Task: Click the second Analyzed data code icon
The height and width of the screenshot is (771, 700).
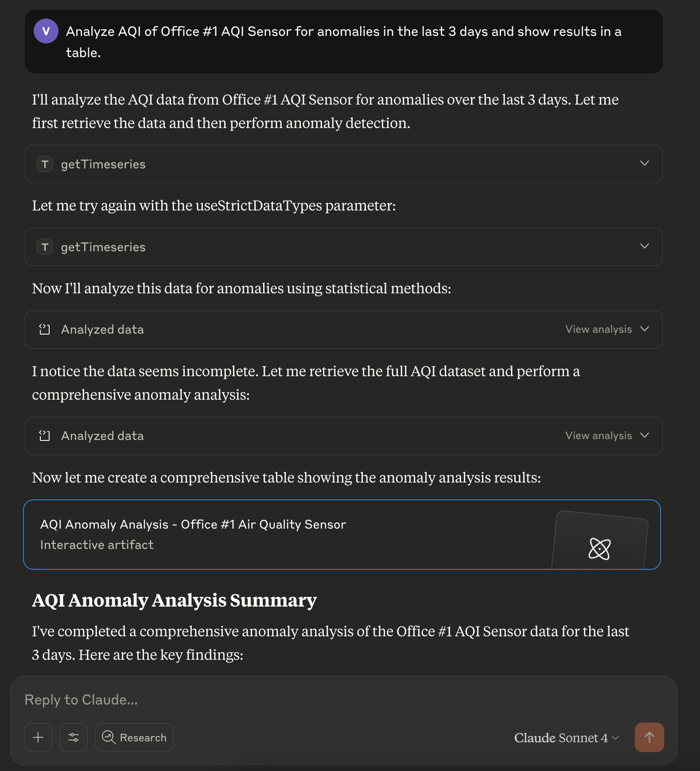Action: [45, 436]
